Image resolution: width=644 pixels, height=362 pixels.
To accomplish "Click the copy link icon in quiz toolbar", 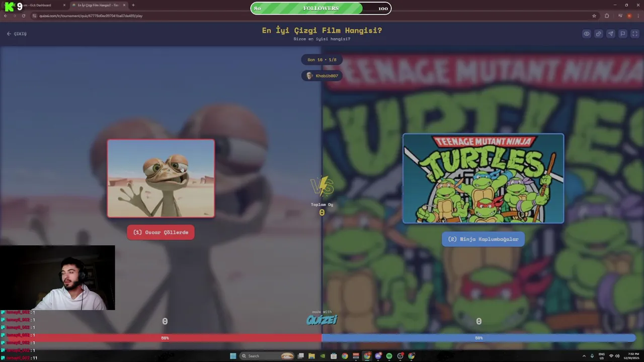I will tap(599, 34).
